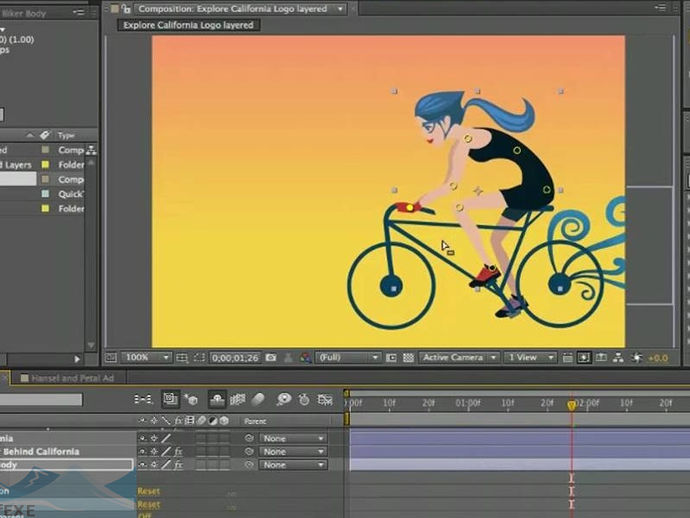Open Composition: Explore California Logo layered dropdown
690x518 pixels.
tap(240, 9)
